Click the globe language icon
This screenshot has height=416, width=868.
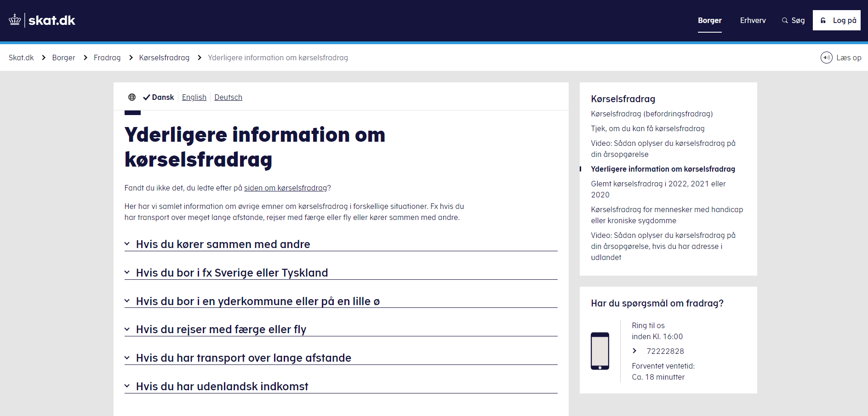(132, 97)
